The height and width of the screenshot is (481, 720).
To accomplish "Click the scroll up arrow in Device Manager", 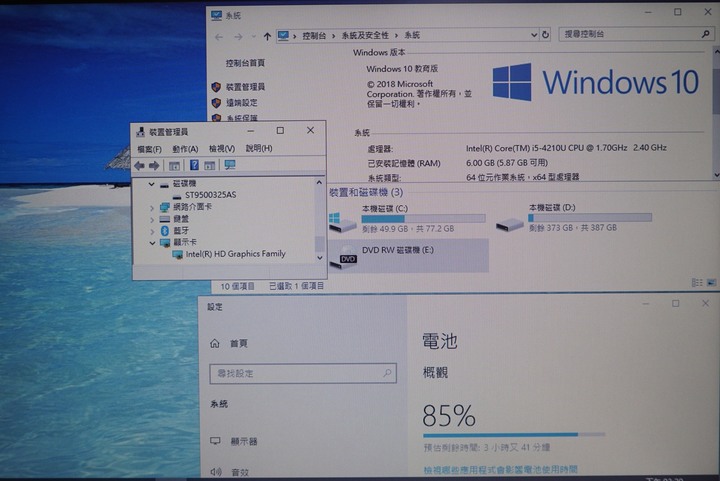I will [x=319, y=183].
